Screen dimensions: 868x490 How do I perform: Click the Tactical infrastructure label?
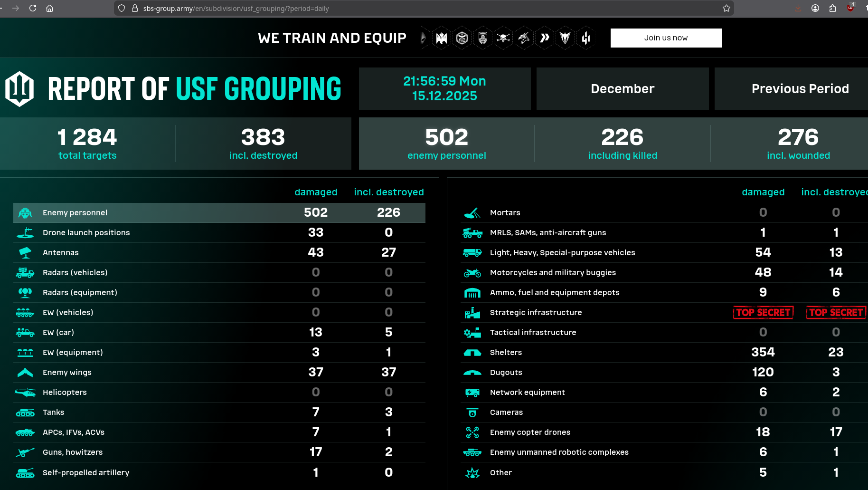[x=533, y=333]
